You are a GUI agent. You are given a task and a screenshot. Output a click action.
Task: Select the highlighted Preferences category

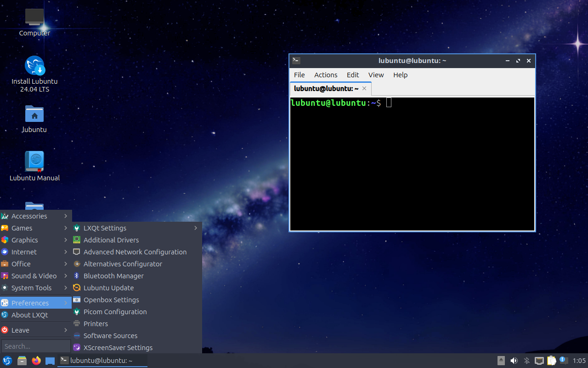pyautogui.click(x=35, y=303)
